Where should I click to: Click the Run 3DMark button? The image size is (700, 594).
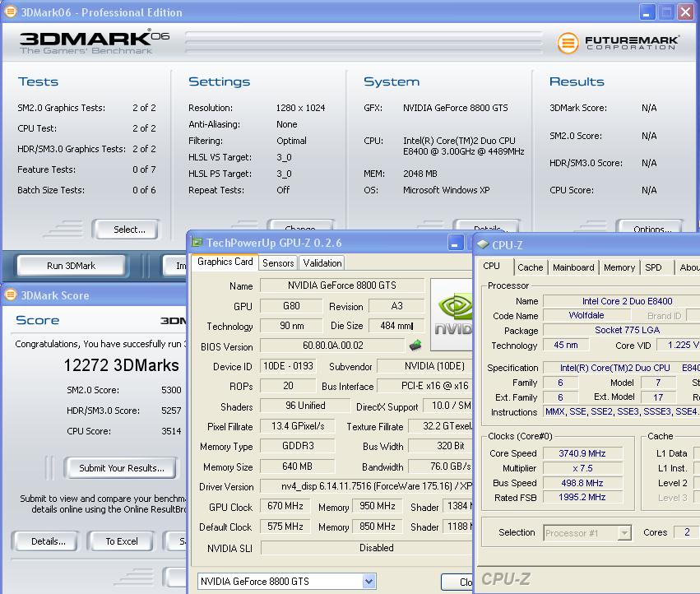[x=71, y=266]
